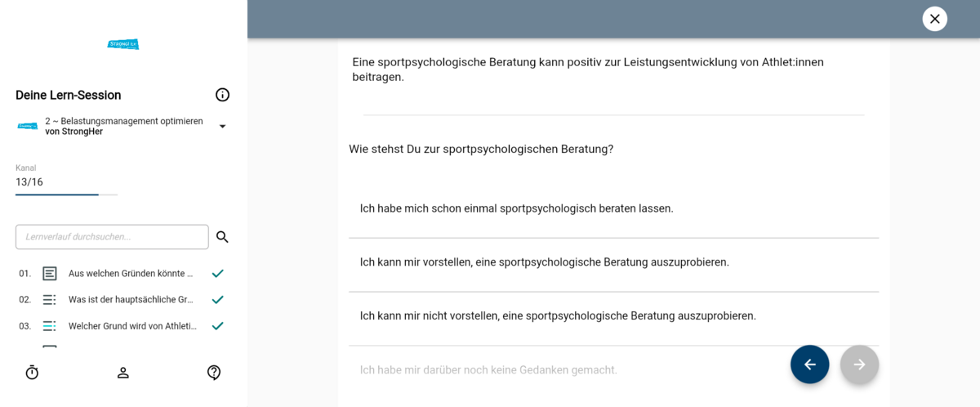Click the text icon of item 01

click(x=50, y=274)
